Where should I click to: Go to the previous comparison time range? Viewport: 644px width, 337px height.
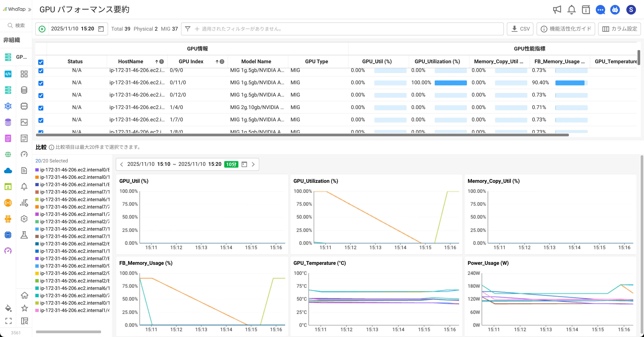121,164
